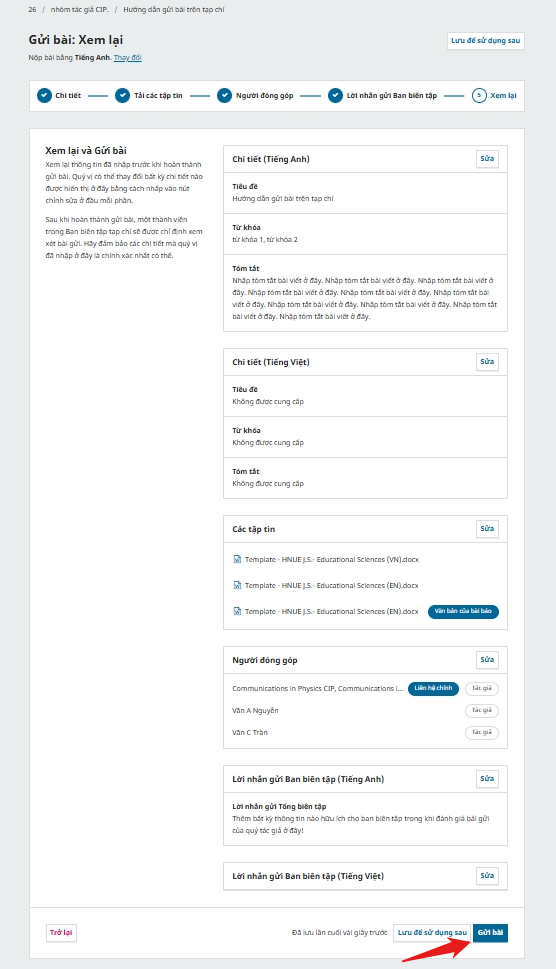This screenshot has height=969, width=556.
Task: Click the step 5 circle icon for Xem lại
Action: (479, 96)
